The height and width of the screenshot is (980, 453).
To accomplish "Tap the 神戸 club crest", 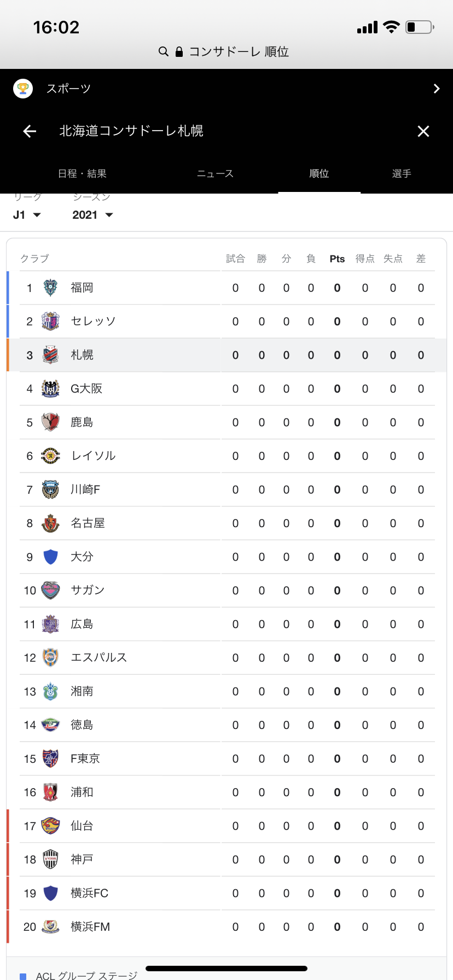I will click(x=50, y=859).
